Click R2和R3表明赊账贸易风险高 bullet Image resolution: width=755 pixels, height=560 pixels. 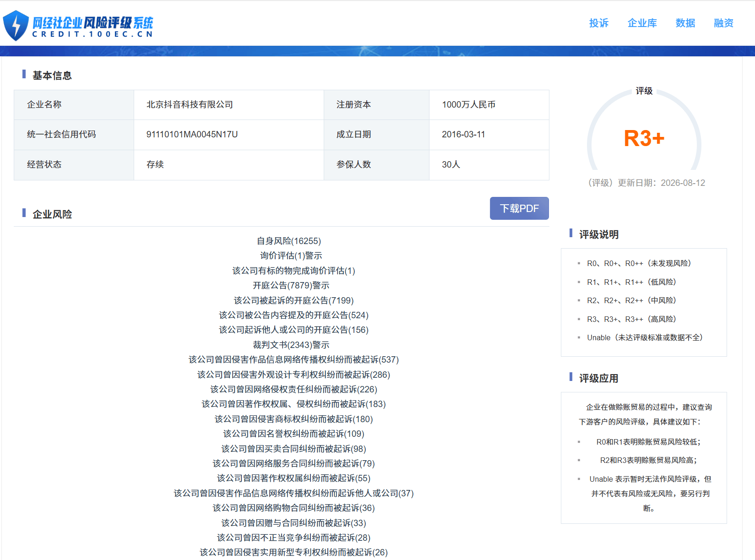click(648, 460)
